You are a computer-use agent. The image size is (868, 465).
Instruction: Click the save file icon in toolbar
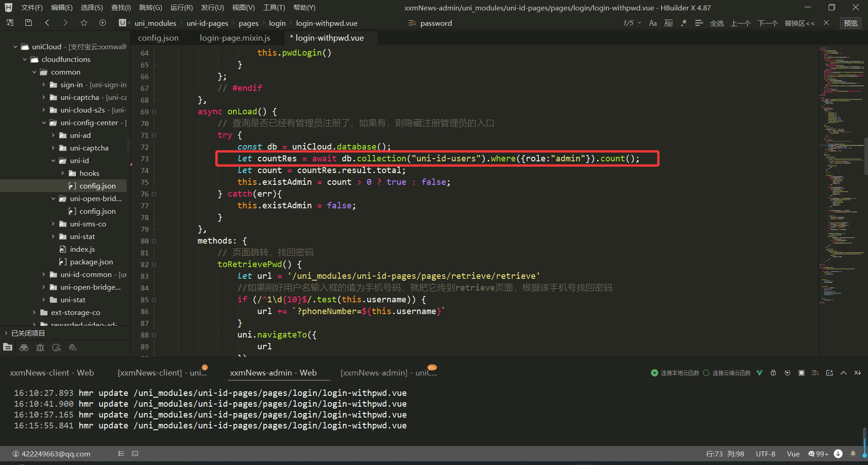28,23
